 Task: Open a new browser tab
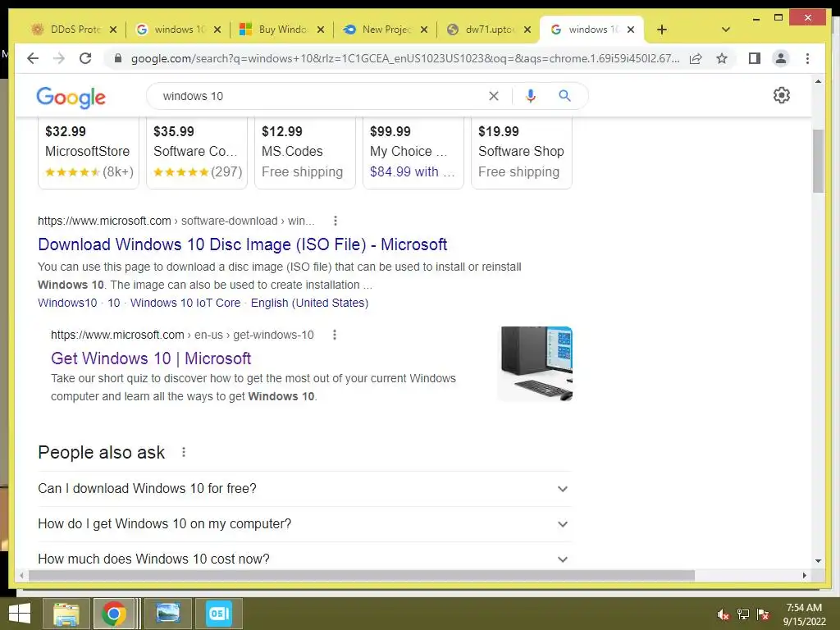pyautogui.click(x=662, y=30)
